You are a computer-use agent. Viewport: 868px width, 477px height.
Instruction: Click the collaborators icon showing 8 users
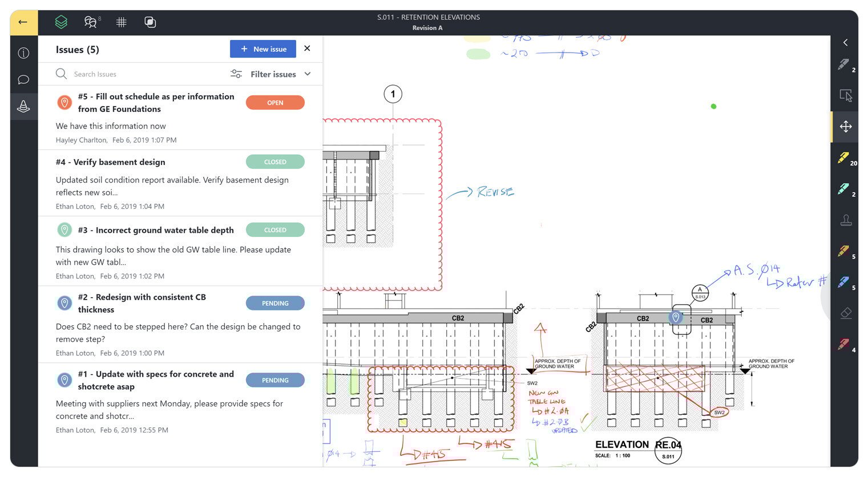click(90, 22)
